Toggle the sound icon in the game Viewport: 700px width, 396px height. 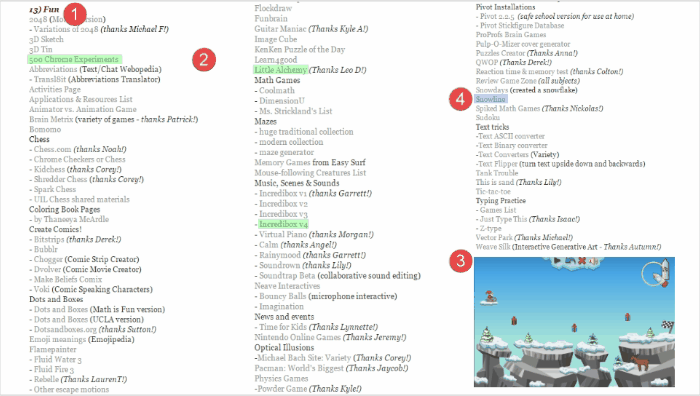click(594, 261)
